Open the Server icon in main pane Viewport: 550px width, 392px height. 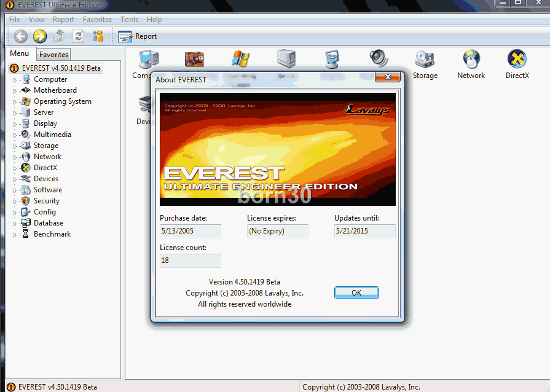[x=286, y=59]
